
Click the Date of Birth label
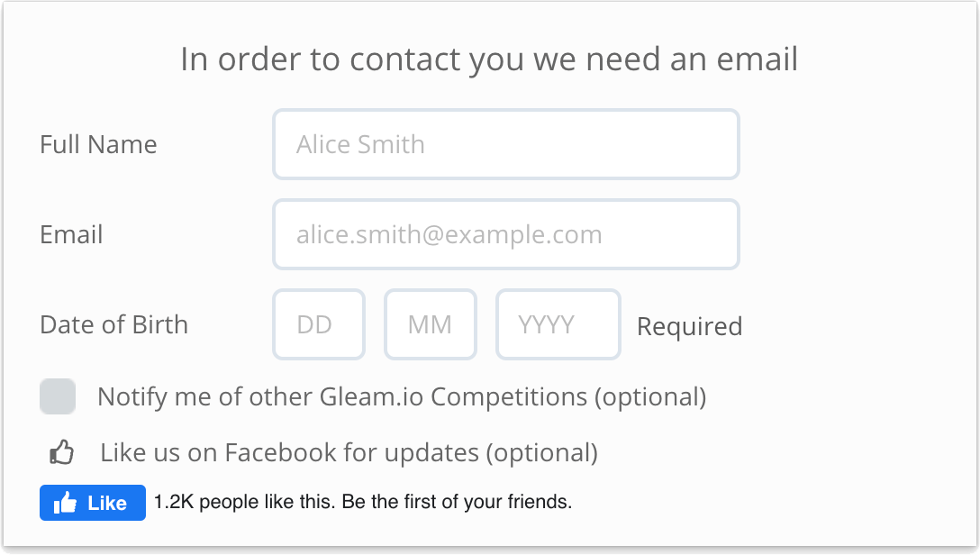(x=113, y=325)
